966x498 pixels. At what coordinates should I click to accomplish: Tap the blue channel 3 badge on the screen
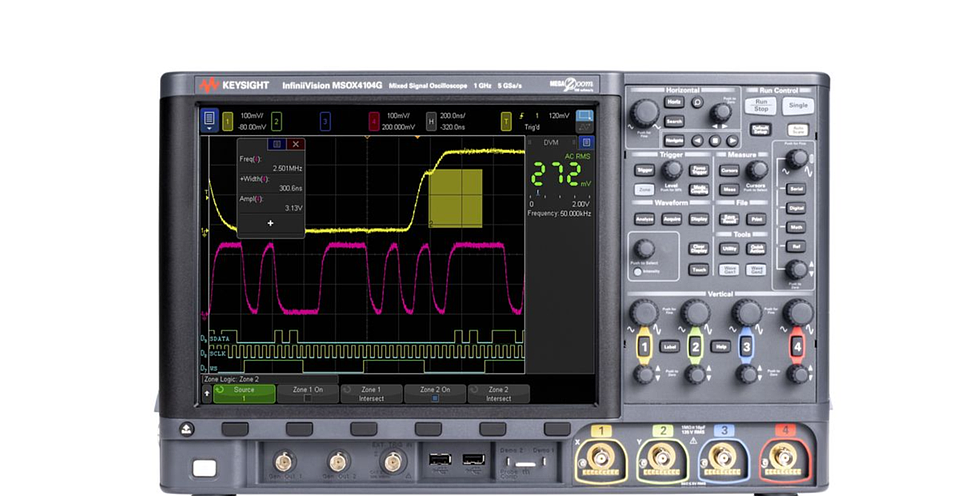[325, 121]
